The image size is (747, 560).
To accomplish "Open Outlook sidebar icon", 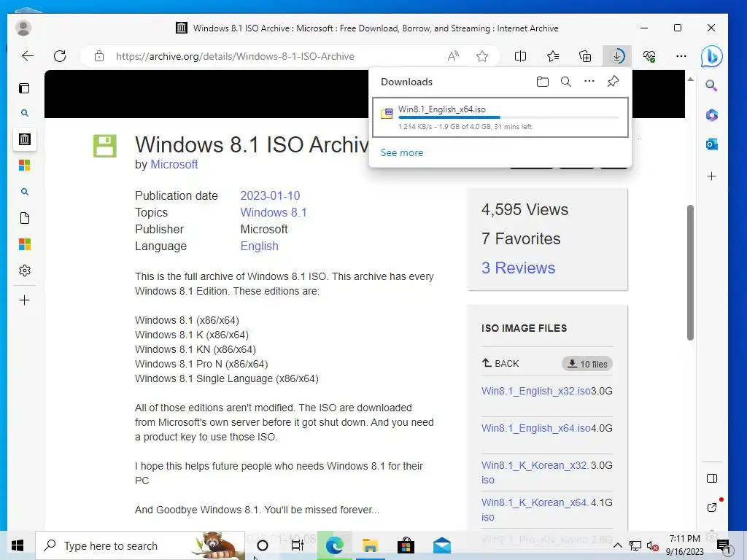I will [712, 144].
